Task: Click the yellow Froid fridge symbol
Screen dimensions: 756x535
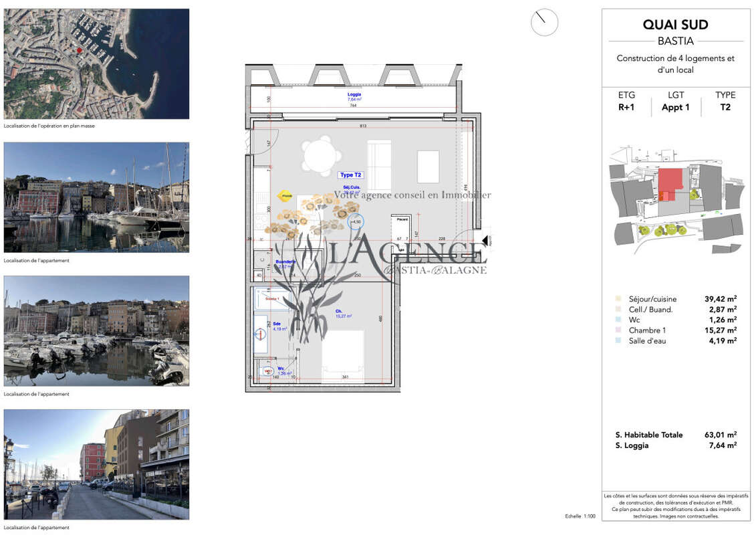Action: [x=285, y=197]
